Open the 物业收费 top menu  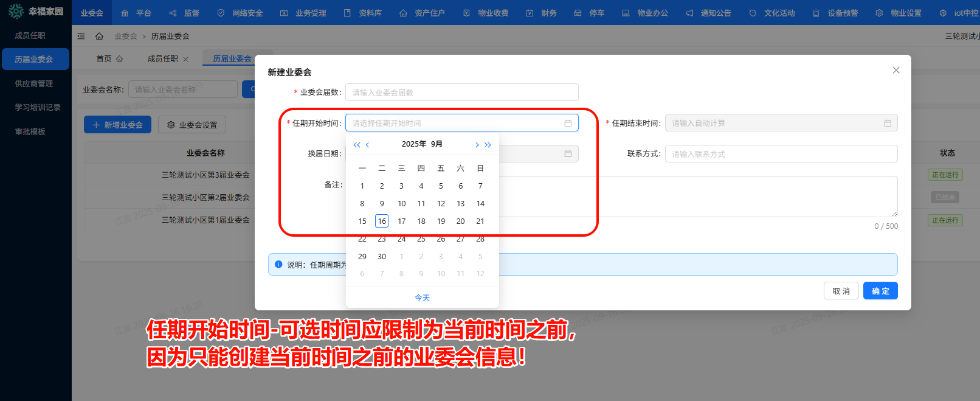486,13
